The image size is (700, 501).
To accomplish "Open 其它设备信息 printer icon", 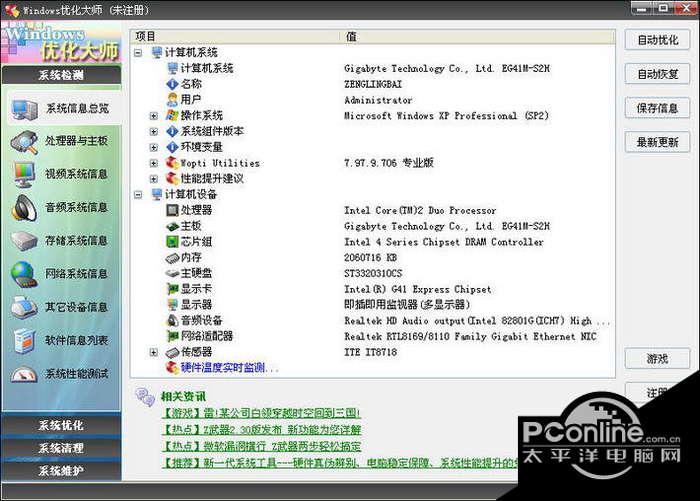I will click(24, 307).
